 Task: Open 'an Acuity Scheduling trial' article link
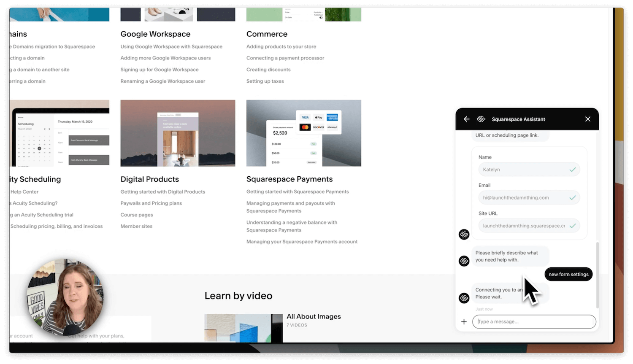pos(42,215)
